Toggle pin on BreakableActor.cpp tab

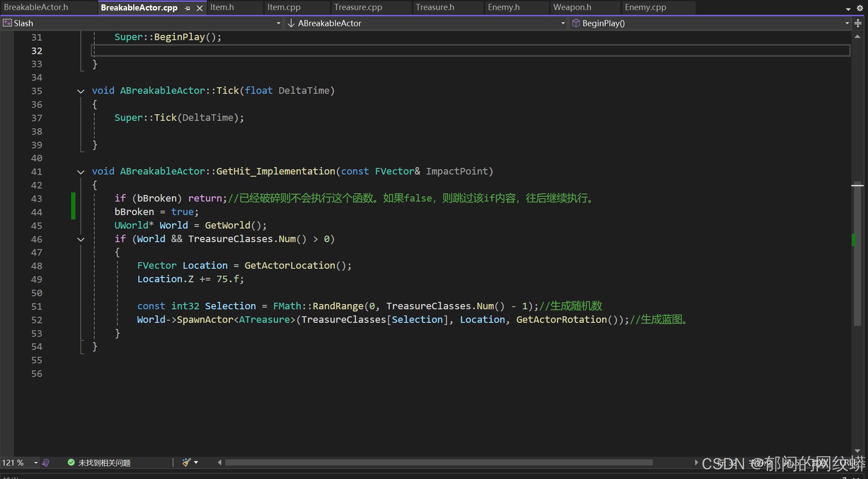point(188,8)
